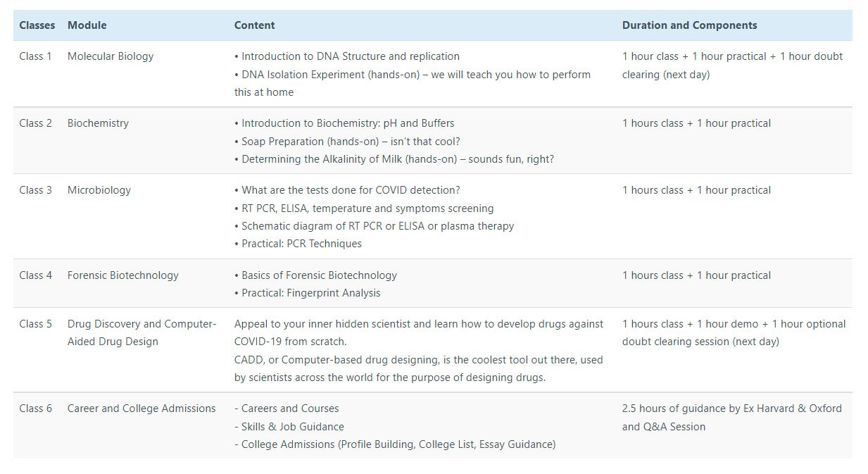Image resolution: width=868 pixels, height=474 pixels.
Task: Select Career and College Admissions module
Action: (141, 408)
